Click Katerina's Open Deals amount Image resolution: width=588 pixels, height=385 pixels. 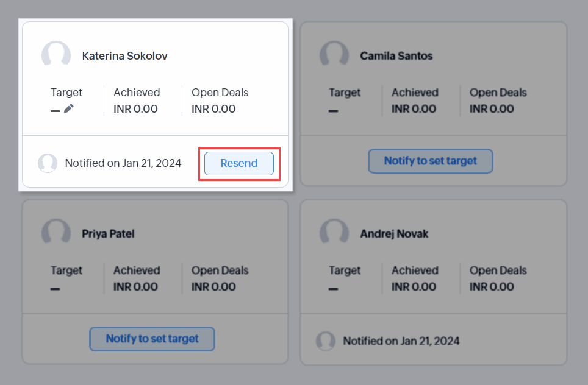[213, 109]
